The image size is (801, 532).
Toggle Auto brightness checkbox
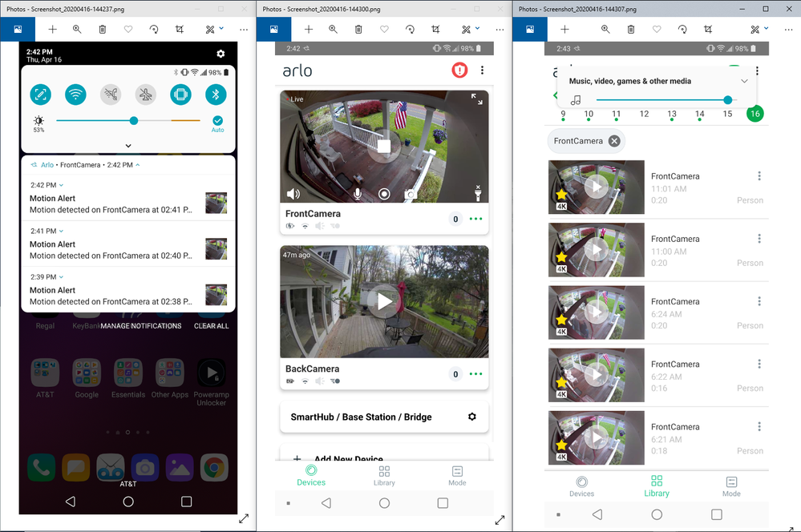217,120
